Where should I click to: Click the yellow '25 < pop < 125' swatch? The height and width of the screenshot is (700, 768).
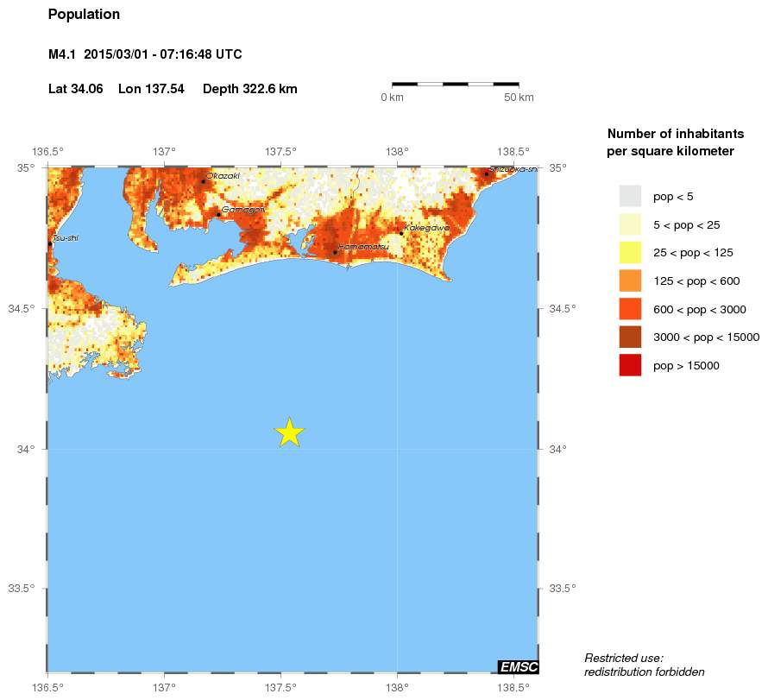pyautogui.click(x=630, y=252)
